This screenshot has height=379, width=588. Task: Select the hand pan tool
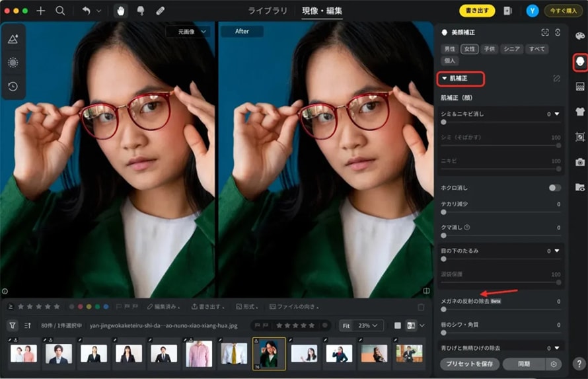point(120,11)
